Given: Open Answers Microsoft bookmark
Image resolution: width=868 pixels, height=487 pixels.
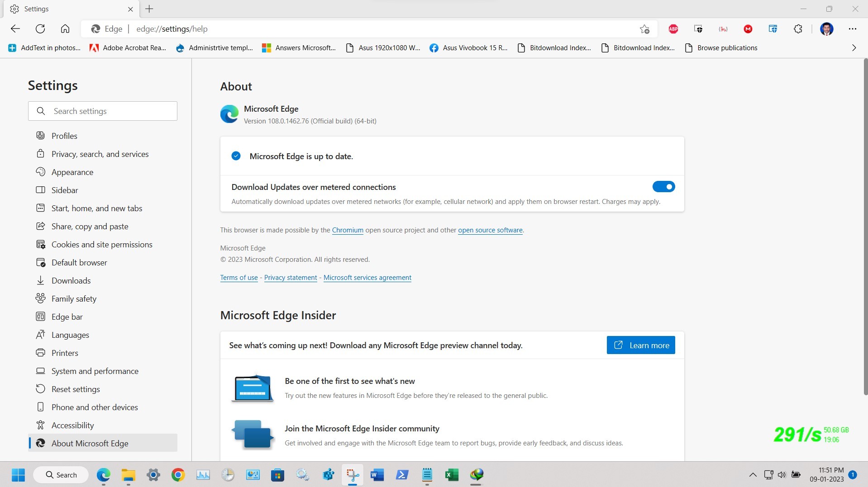Looking at the screenshot, I should coord(299,48).
